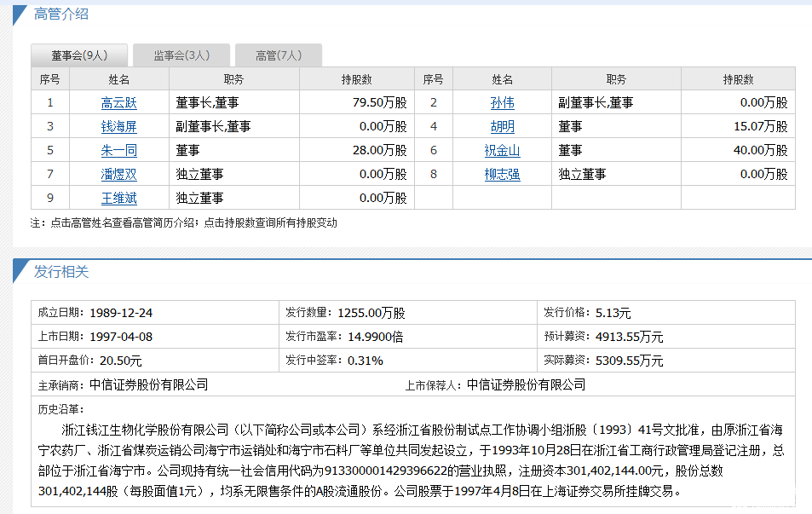Click the 发行相关 section heading

[x=61, y=272]
